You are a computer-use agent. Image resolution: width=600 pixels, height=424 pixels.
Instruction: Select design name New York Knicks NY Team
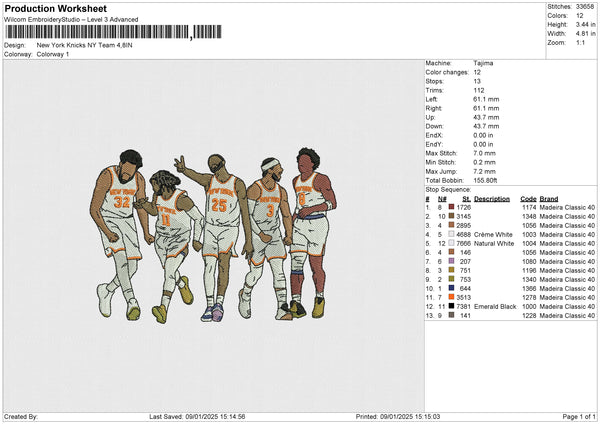[85, 45]
